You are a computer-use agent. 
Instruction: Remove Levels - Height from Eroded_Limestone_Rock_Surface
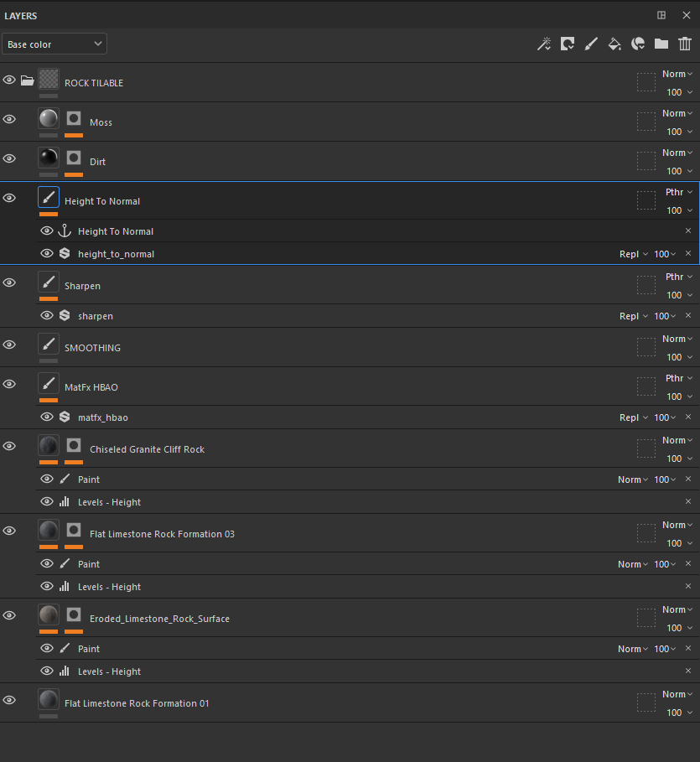(x=688, y=671)
